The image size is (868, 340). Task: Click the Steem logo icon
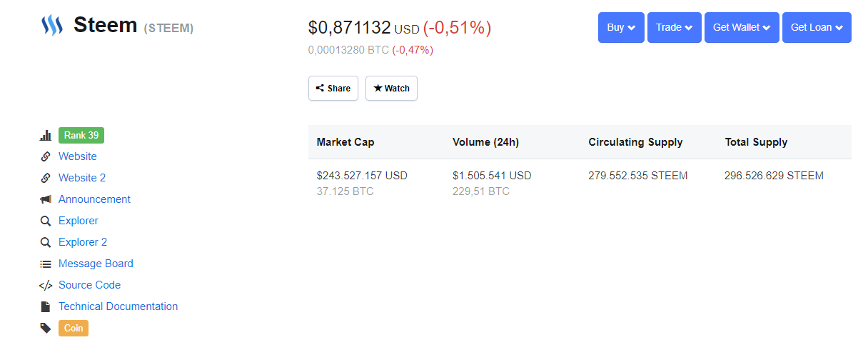point(52,26)
